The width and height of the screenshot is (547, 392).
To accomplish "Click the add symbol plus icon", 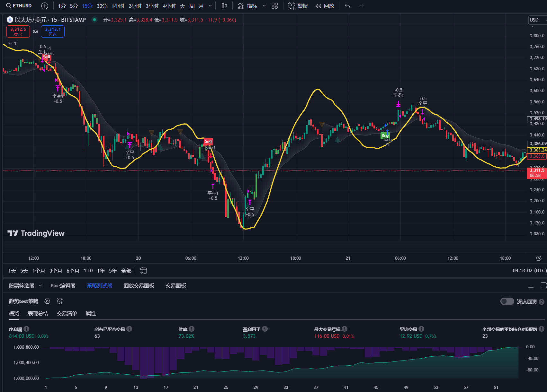I will (x=45, y=6).
